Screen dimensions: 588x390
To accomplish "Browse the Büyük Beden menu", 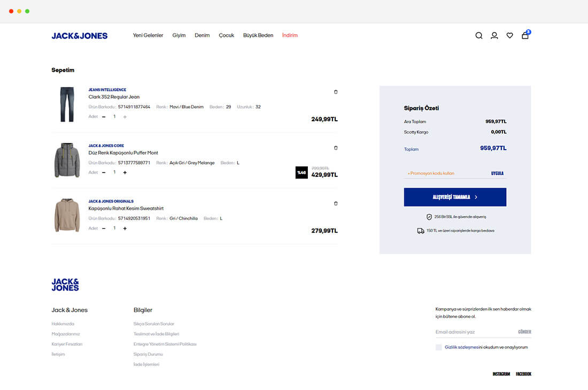I will (x=258, y=35).
